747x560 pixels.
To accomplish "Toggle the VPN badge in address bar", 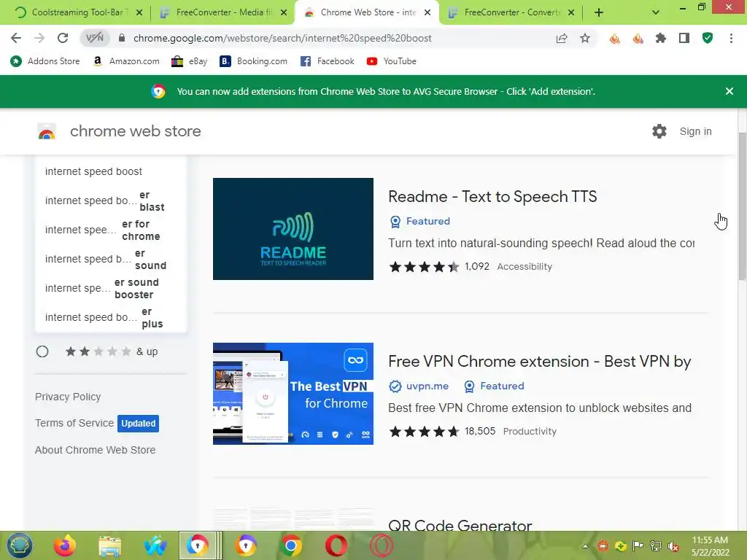I will 95,38.
